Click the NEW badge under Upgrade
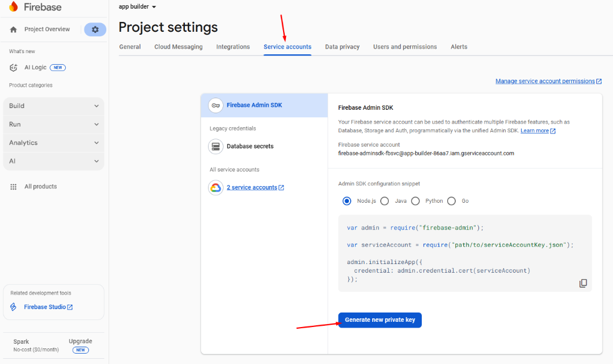Screen dimensions: 613x364 click(80, 350)
